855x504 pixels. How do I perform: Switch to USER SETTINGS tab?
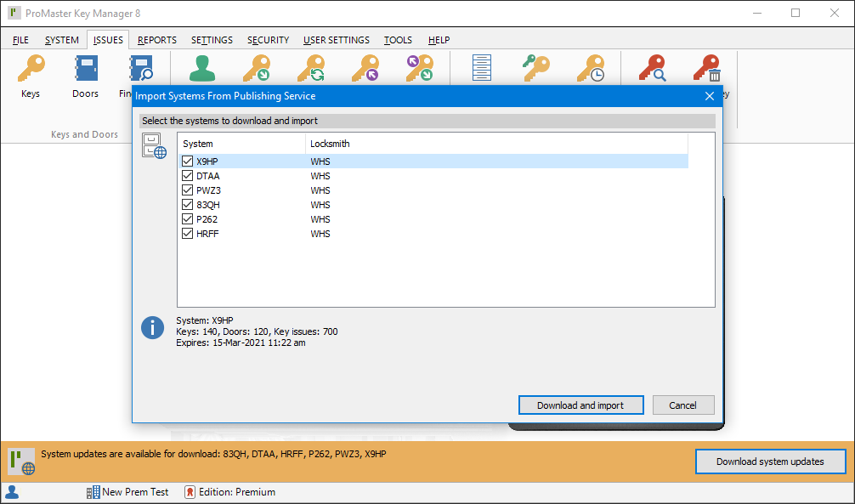tap(337, 40)
